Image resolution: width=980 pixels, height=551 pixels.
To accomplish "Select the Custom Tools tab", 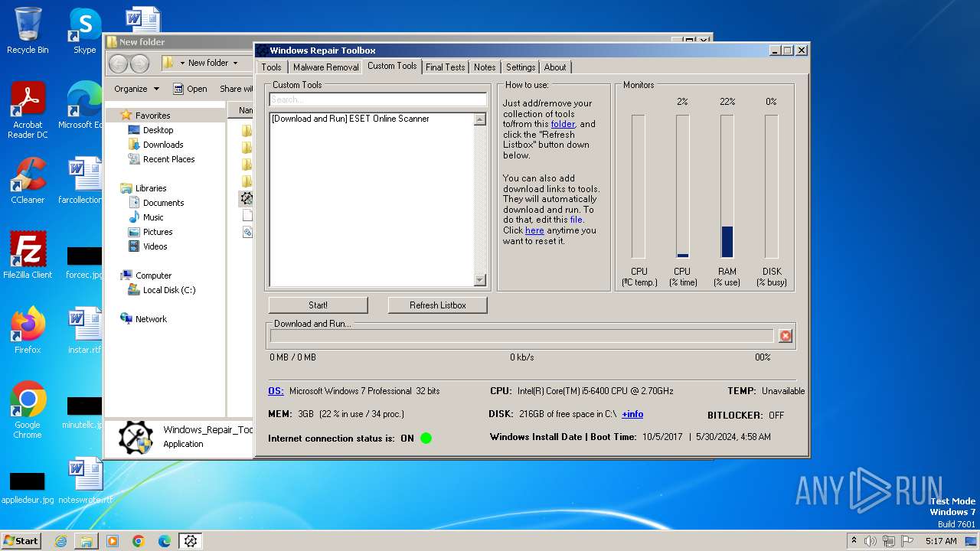I will pos(392,66).
